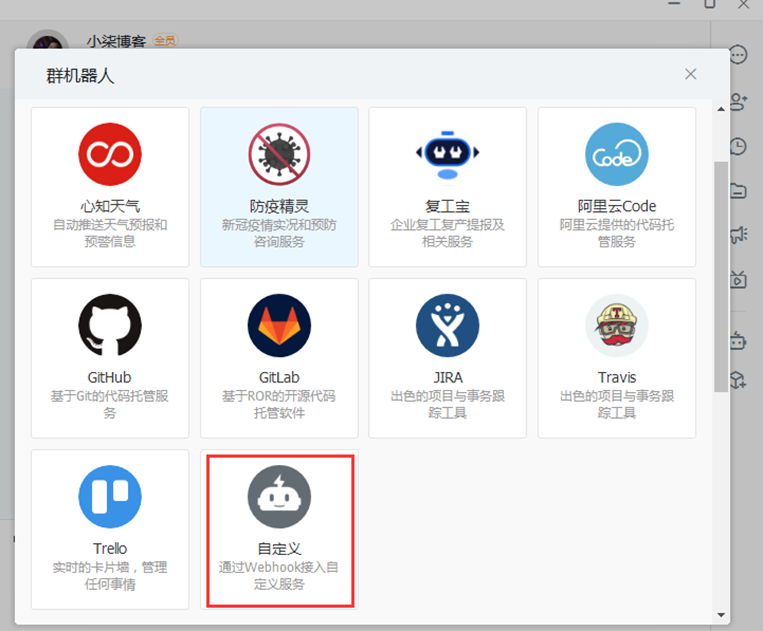Click the Travis title text
Viewport: 763px width, 631px height.
point(617,378)
